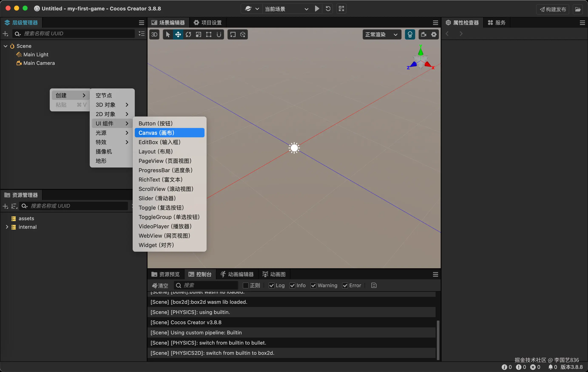The width and height of the screenshot is (588, 372).
Task: Click the add asset plus icon in 资源管理器
Action: pos(5,206)
